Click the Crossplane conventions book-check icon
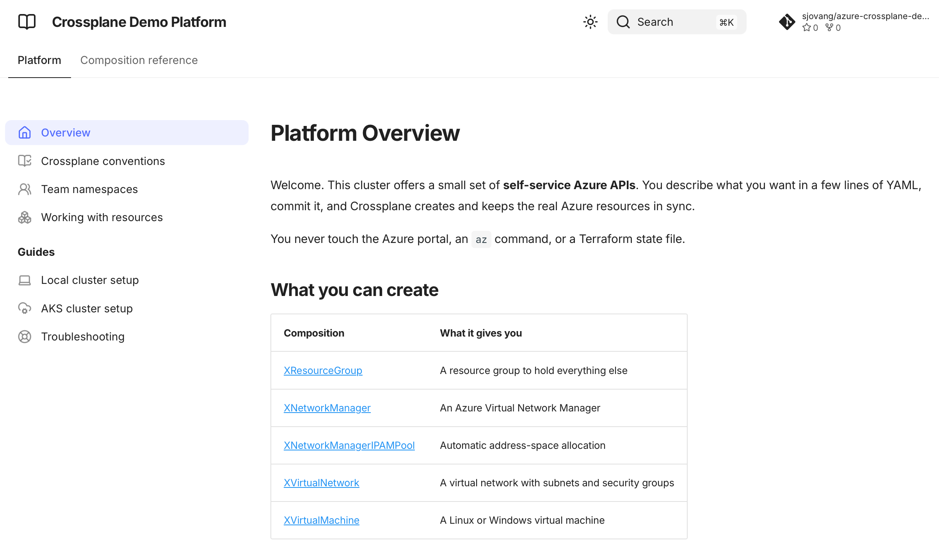Screen dimensions: 939x560 pos(25,161)
